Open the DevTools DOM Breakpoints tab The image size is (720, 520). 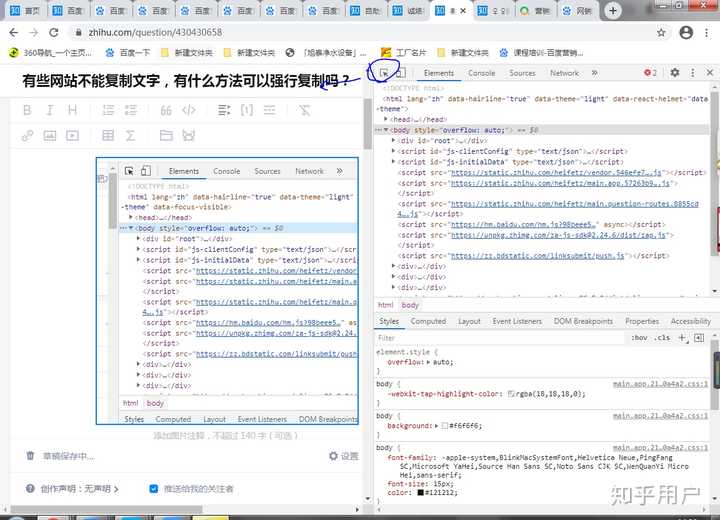coord(583,321)
